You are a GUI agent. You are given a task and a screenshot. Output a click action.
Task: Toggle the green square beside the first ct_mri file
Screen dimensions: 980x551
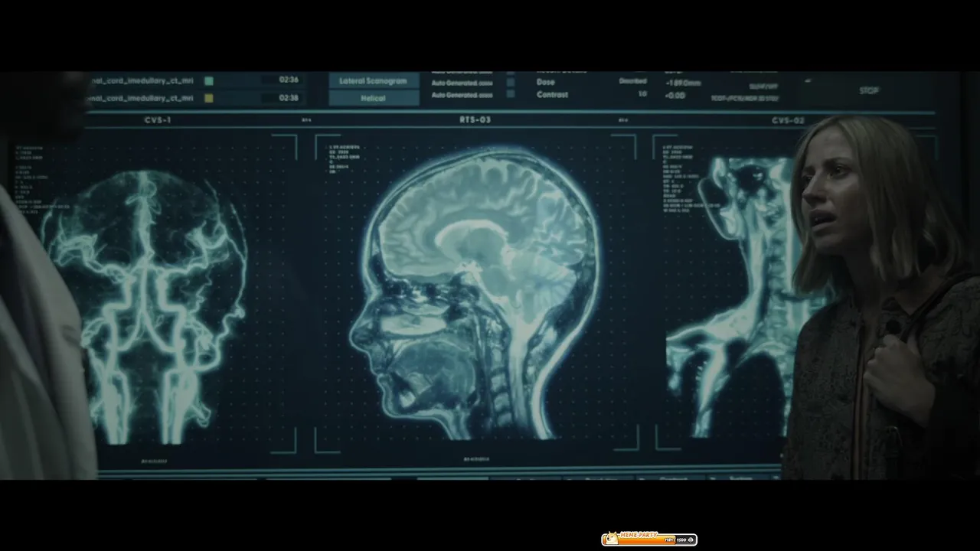209,80
